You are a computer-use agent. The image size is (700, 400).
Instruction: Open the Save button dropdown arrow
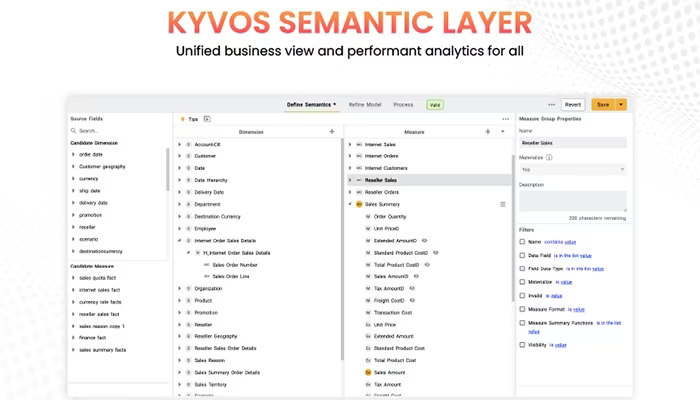point(621,104)
